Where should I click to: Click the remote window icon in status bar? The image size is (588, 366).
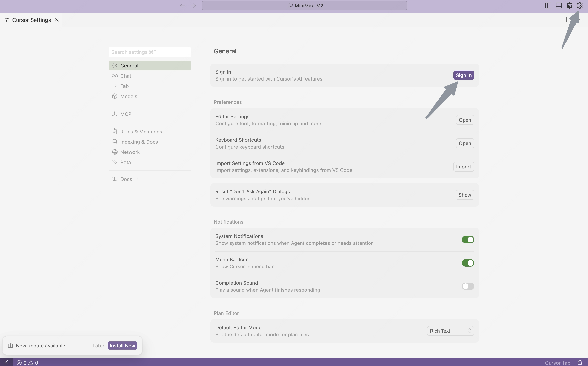click(x=6, y=362)
